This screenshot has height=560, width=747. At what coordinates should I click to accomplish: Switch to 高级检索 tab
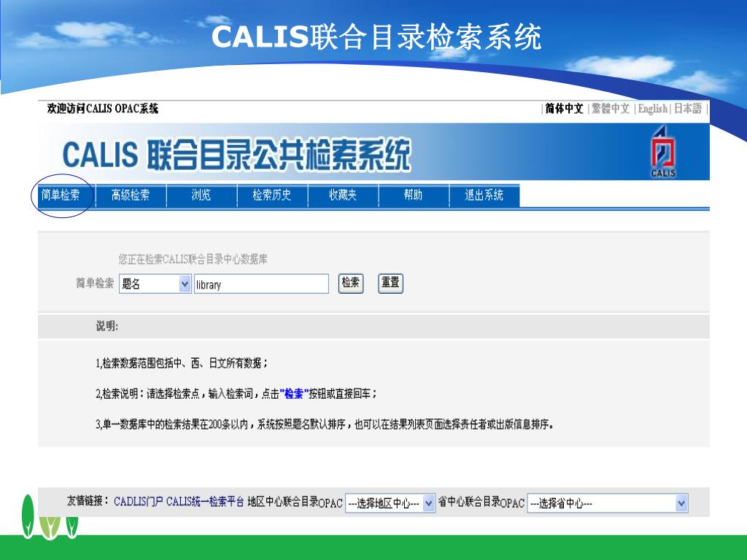[131, 195]
